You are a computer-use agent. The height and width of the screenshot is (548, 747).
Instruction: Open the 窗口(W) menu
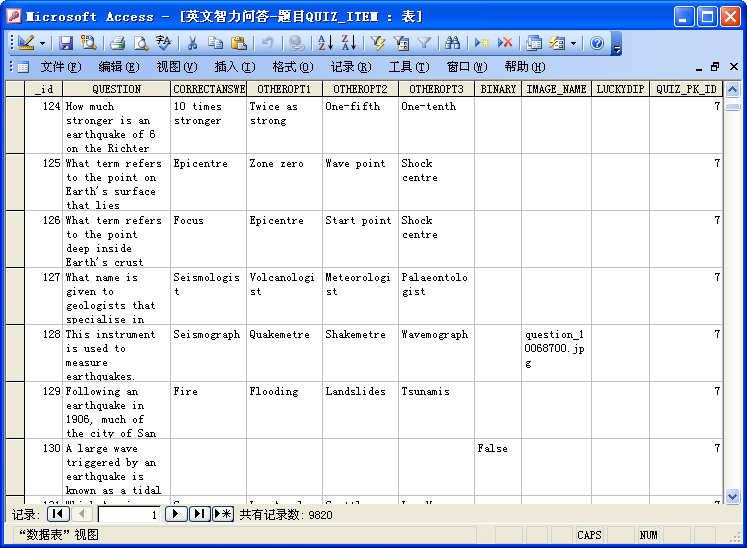point(467,67)
